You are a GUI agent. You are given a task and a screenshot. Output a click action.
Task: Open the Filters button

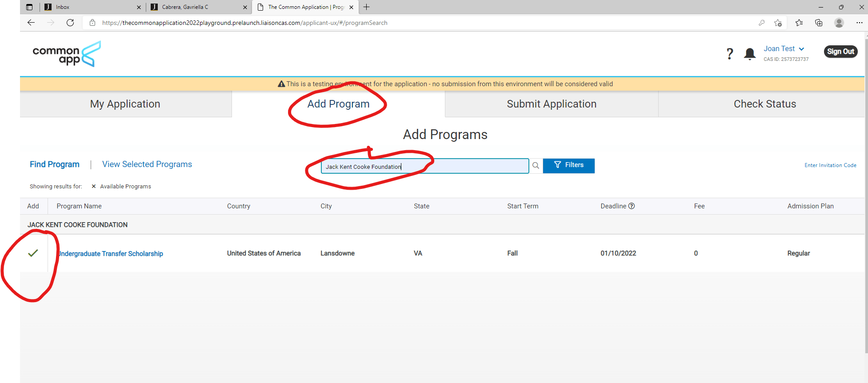pos(569,166)
